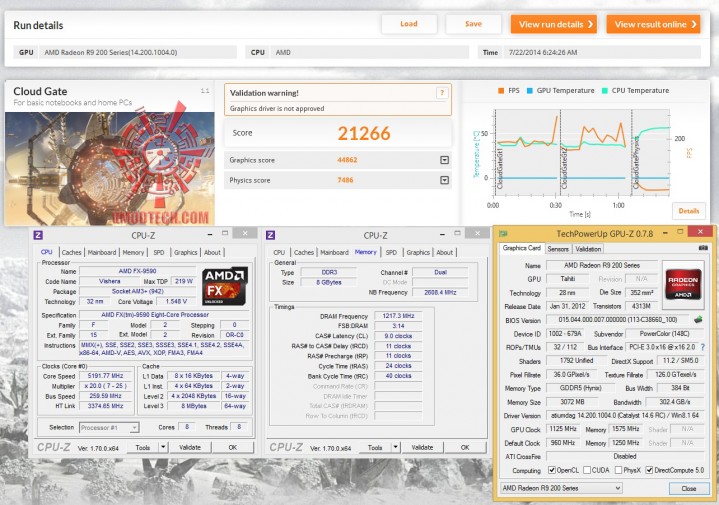
Task: Select About tab in CPU-Z CPU window
Action: 212,252
